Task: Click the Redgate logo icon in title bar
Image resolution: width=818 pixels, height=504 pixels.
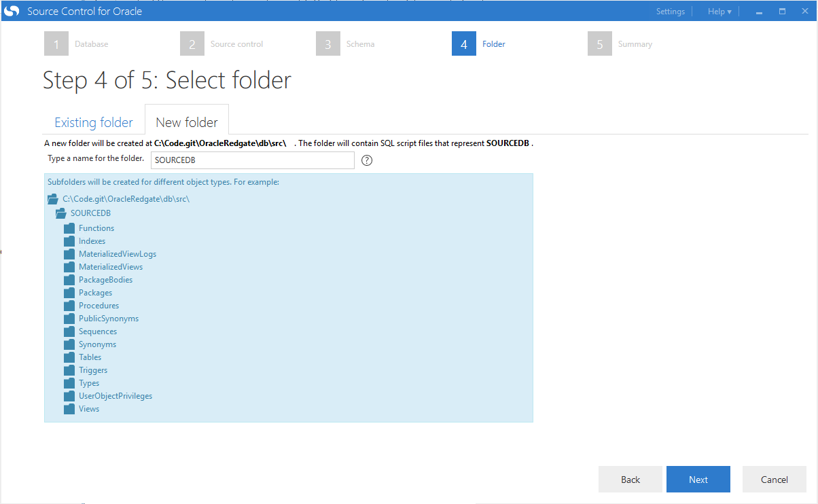Action: coord(12,11)
